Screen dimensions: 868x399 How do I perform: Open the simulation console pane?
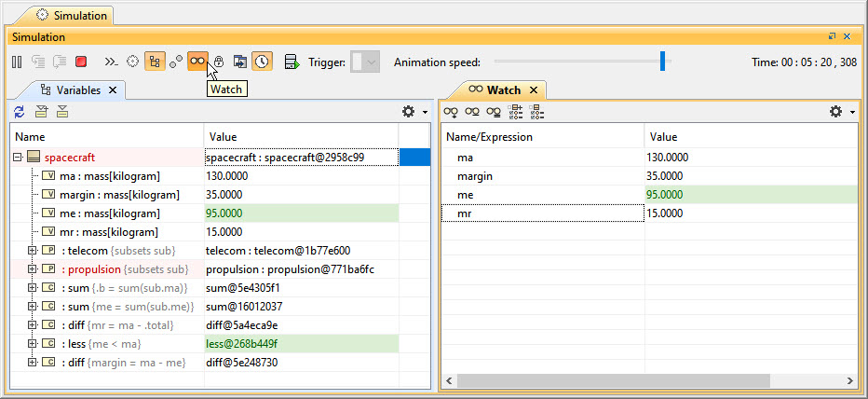tap(111, 62)
